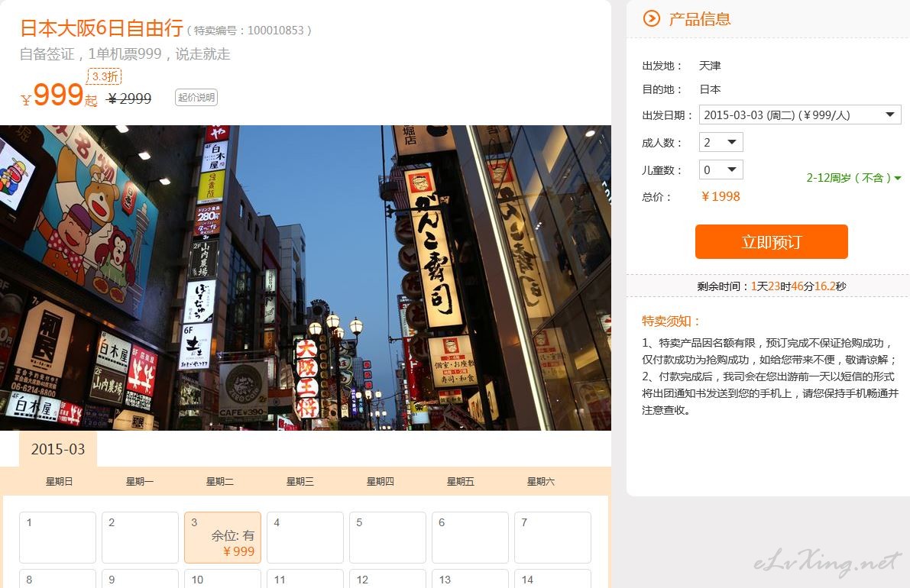Pick calendar date 1
Viewport: 910px width, 588px height.
(x=57, y=538)
